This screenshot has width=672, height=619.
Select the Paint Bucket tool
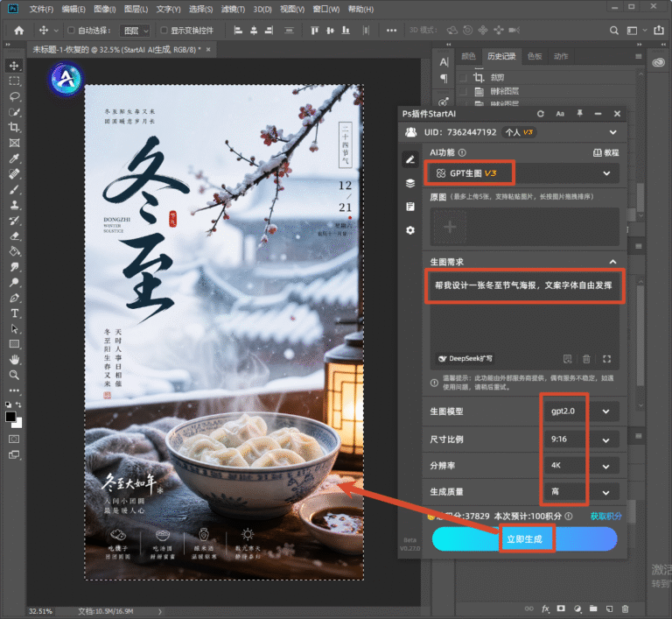click(14, 251)
